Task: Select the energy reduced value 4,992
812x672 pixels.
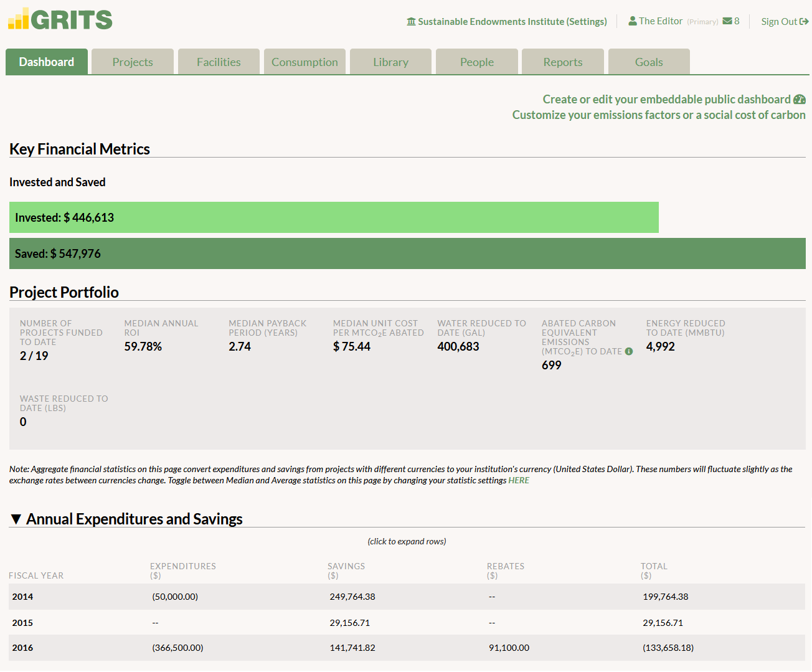Action: (661, 346)
